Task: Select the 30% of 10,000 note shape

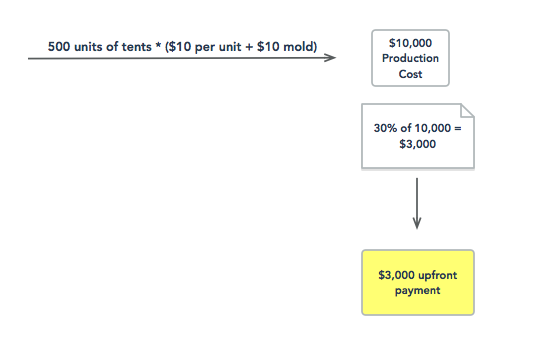Action: [418, 136]
